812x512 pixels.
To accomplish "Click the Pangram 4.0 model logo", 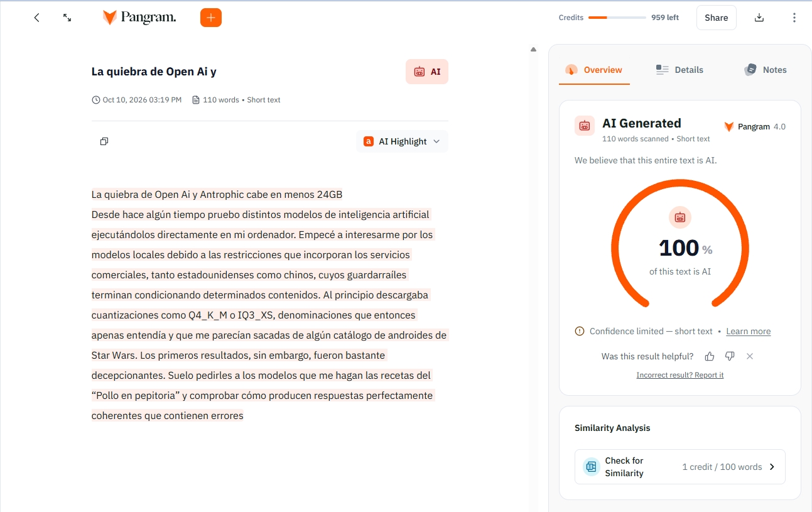I will [728, 127].
